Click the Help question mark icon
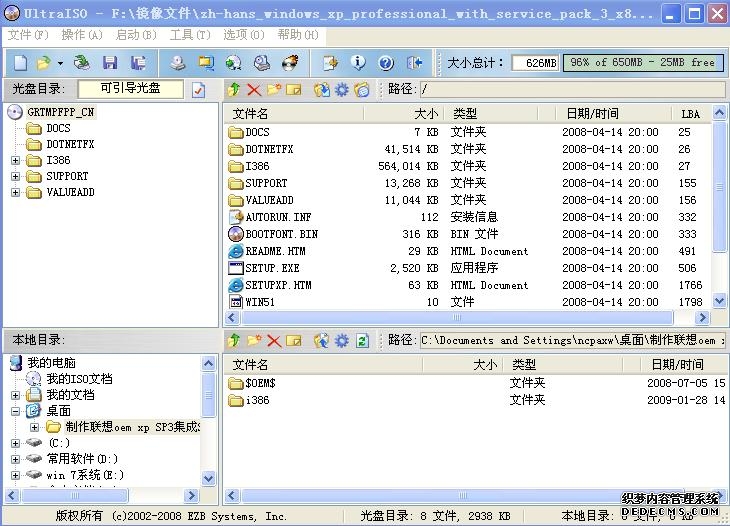 [386, 62]
